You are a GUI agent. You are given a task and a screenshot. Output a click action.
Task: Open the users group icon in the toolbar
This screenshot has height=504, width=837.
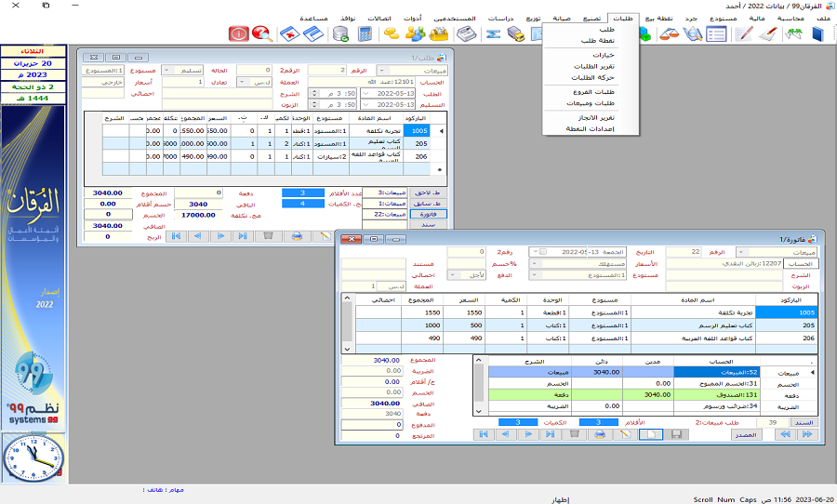[416, 34]
